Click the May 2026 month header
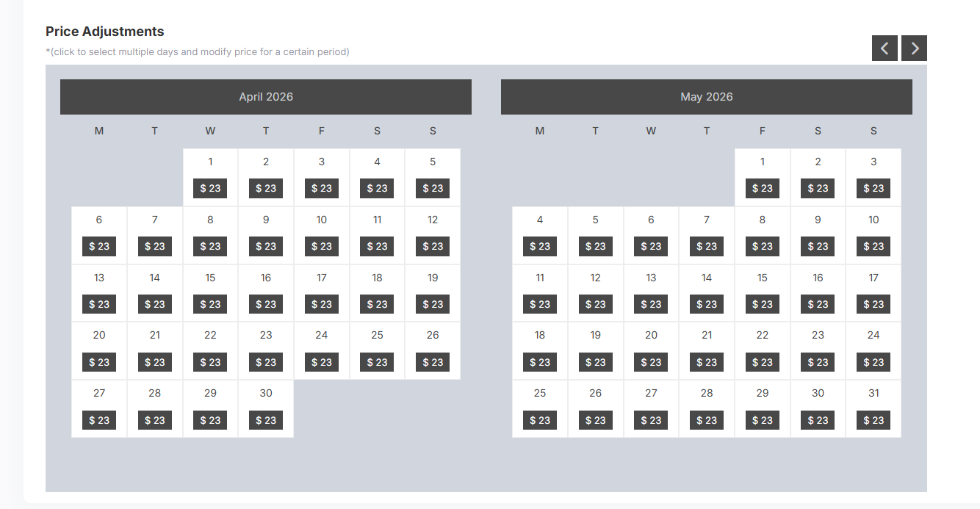This screenshot has width=980, height=509. (707, 97)
